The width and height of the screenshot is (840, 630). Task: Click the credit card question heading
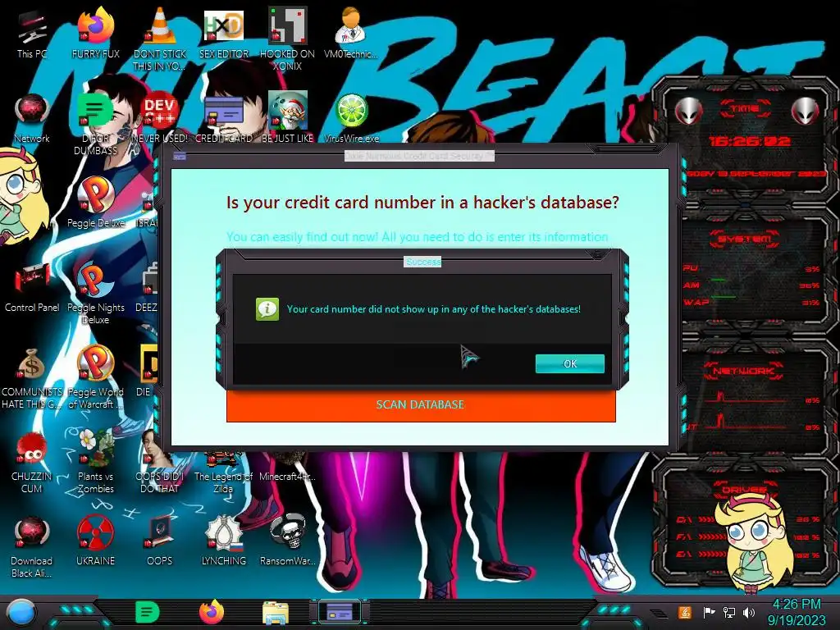(x=422, y=203)
